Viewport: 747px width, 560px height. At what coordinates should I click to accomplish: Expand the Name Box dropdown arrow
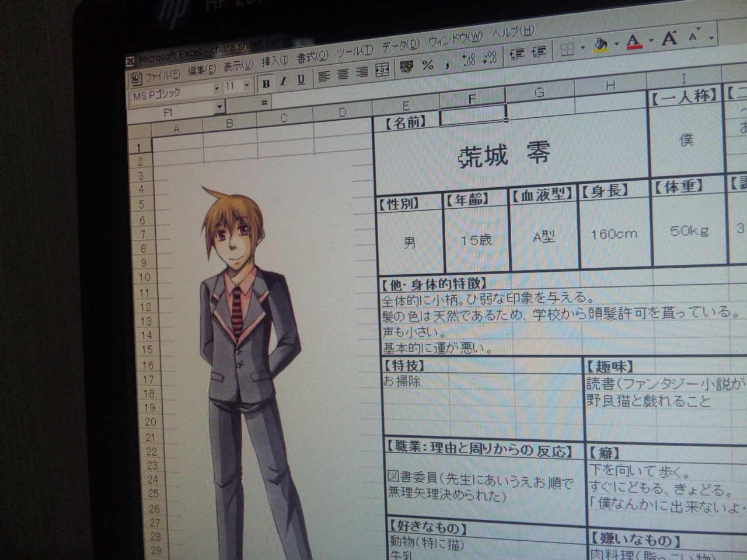pyautogui.click(x=219, y=106)
